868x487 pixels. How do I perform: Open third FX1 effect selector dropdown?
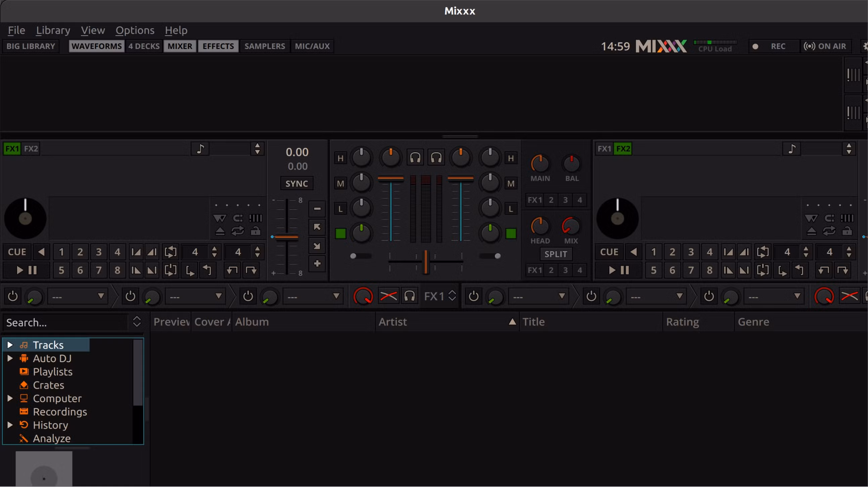point(313,296)
